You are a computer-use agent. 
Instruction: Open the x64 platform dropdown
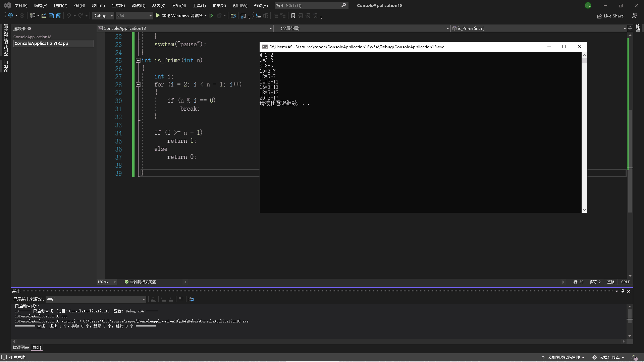pyautogui.click(x=134, y=16)
